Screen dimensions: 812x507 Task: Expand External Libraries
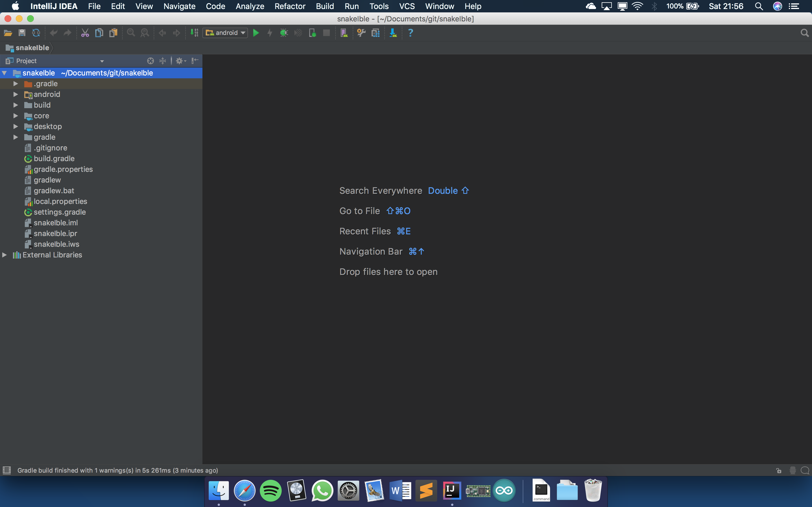[5, 255]
